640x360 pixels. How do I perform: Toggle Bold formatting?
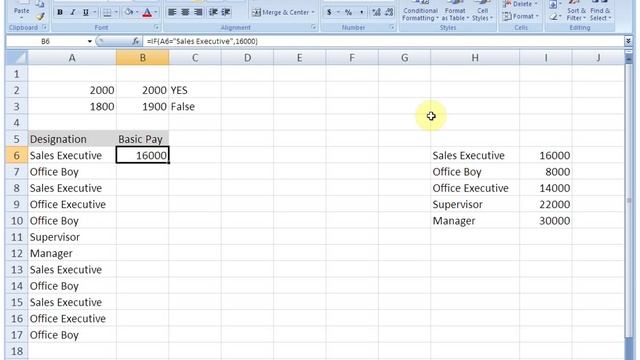point(60,13)
